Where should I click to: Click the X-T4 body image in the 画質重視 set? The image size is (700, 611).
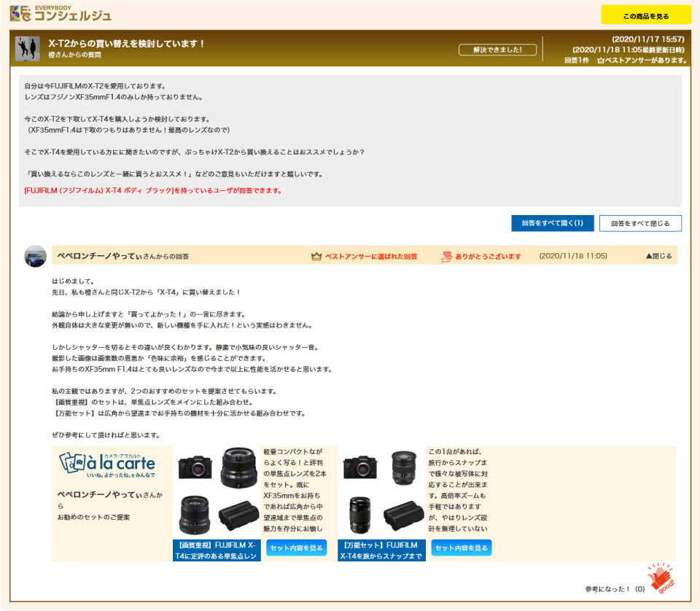tap(195, 467)
